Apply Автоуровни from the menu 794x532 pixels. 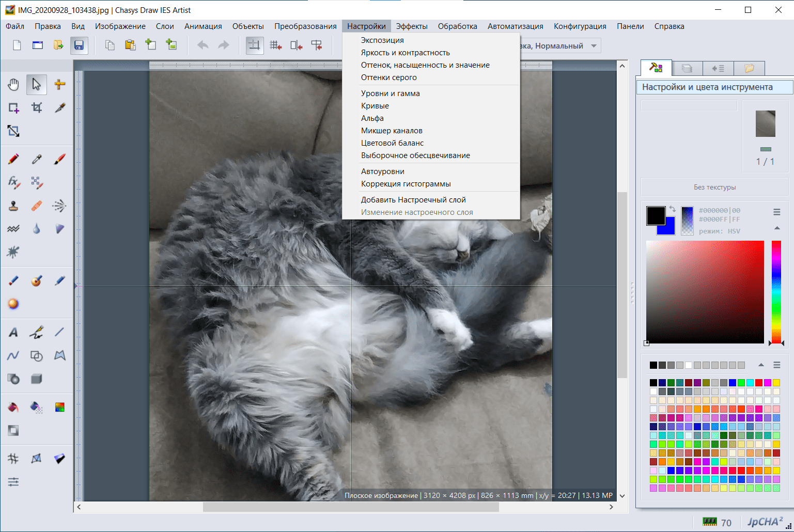(x=383, y=171)
